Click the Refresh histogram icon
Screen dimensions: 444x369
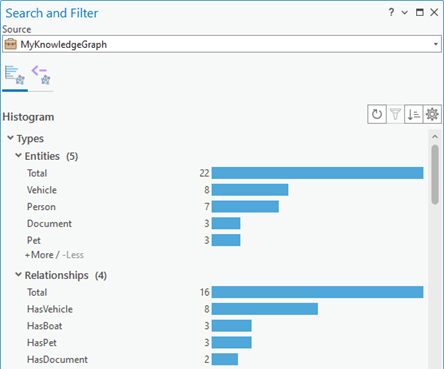tap(377, 114)
